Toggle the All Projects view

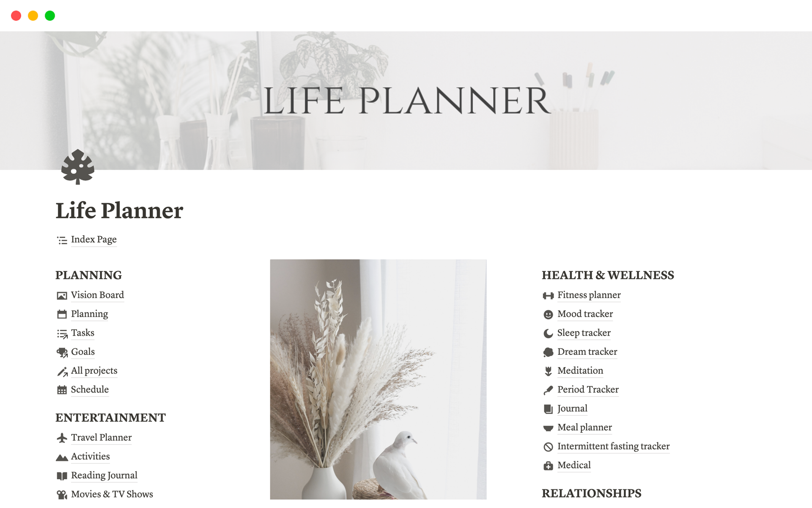tap(94, 370)
